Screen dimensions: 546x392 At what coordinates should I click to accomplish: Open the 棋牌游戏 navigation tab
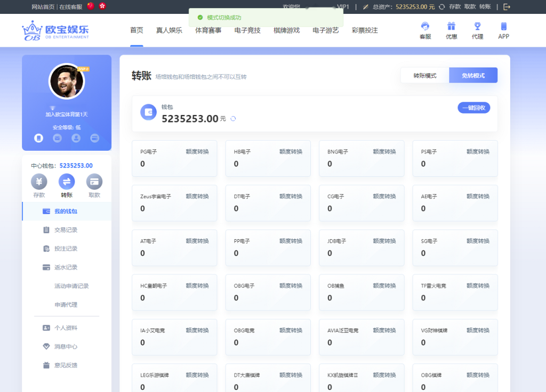[x=286, y=30]
